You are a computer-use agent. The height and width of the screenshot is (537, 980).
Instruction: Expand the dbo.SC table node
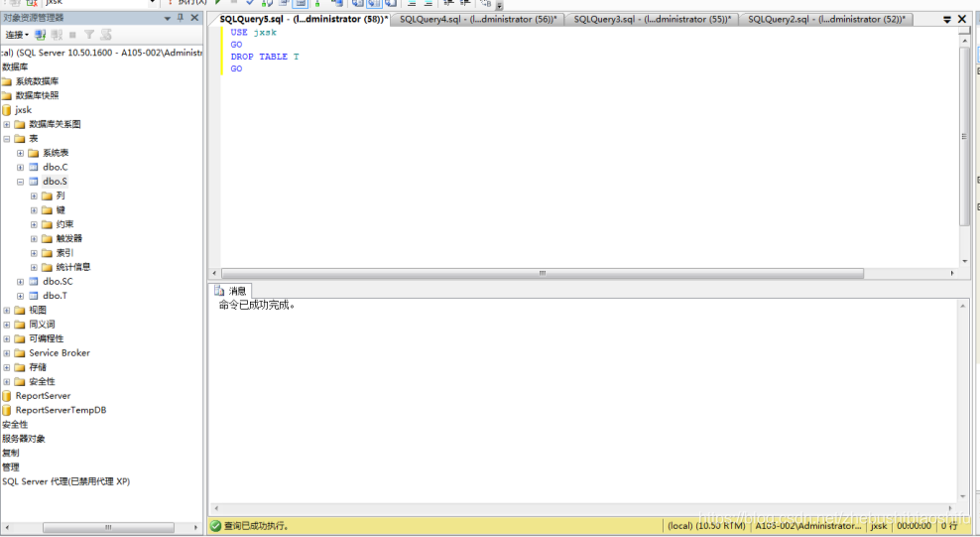click(x=21, y=282)
